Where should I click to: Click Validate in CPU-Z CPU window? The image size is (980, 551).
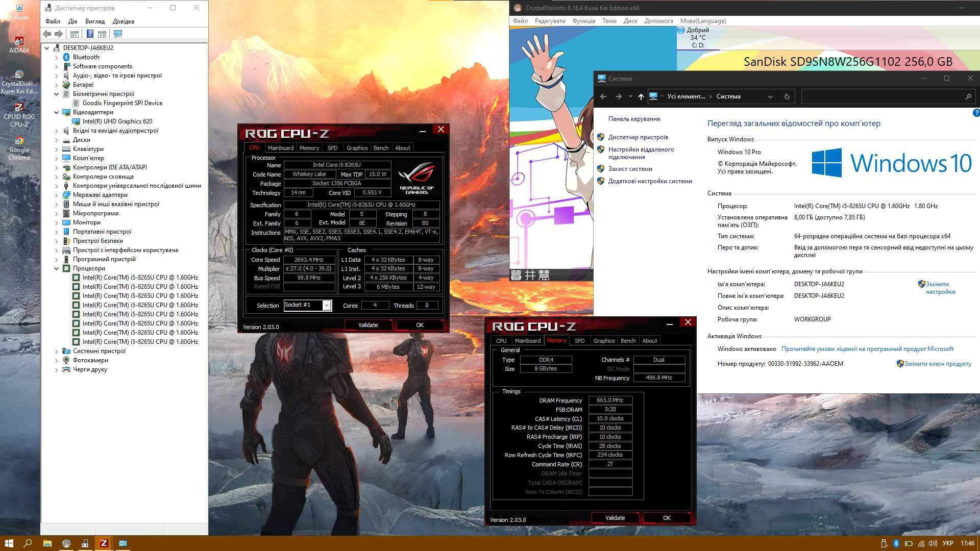[368, 325]
